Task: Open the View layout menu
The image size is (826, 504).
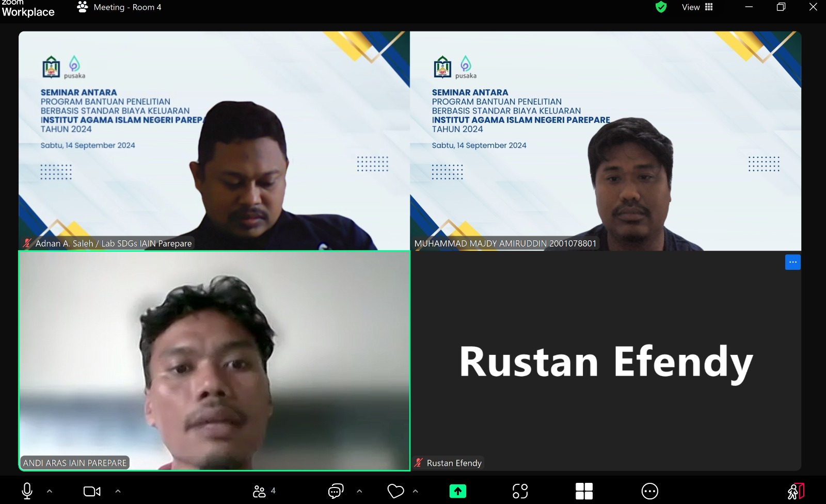Action: (x=697, y=7)
